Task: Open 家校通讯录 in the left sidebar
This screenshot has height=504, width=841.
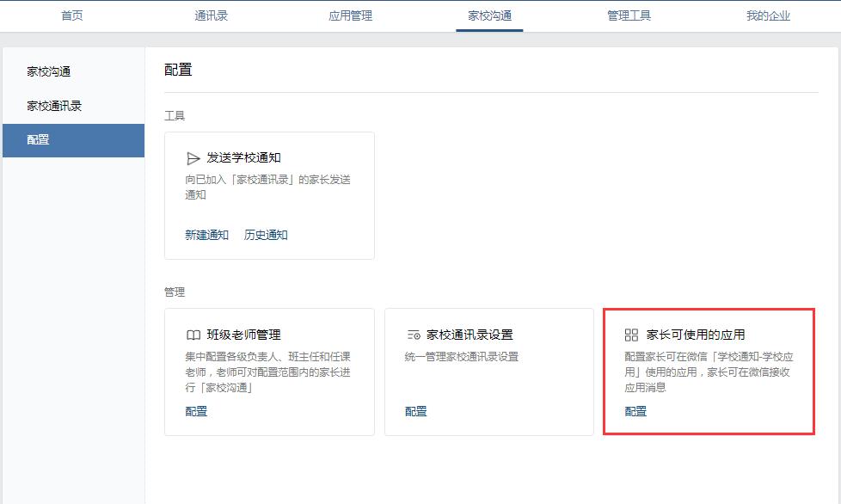Action: 54,106
